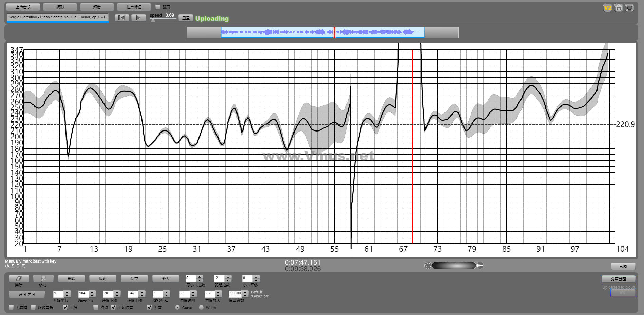Click the tempo upper limit field showing 347
Viewport: 644px width, 315px height.
pyautogui.click(x=133, y=294)
